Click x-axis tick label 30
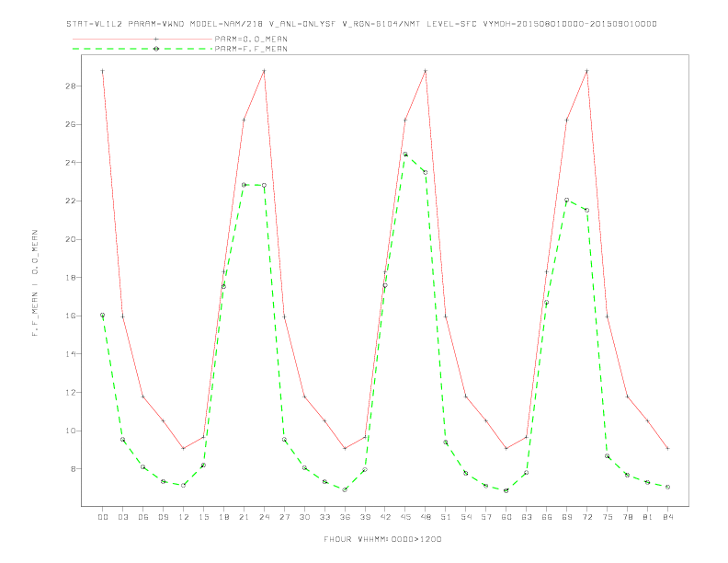The image size is (728, 563). 304,517
